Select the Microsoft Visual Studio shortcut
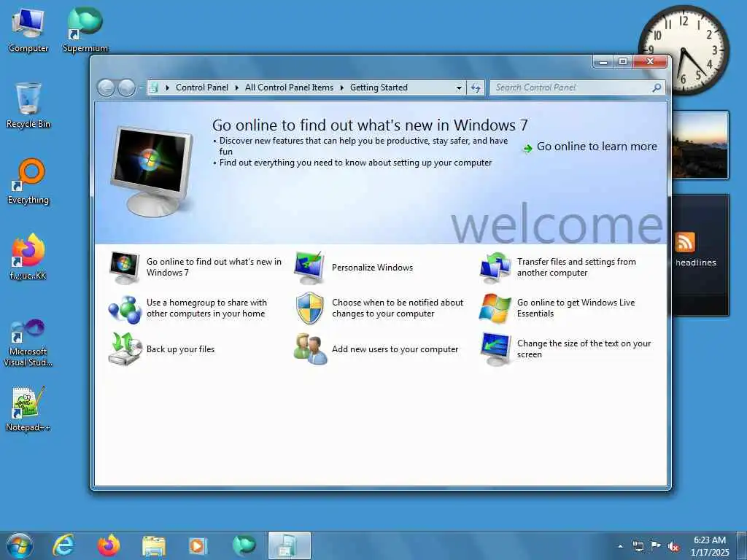 coord(28,343)
